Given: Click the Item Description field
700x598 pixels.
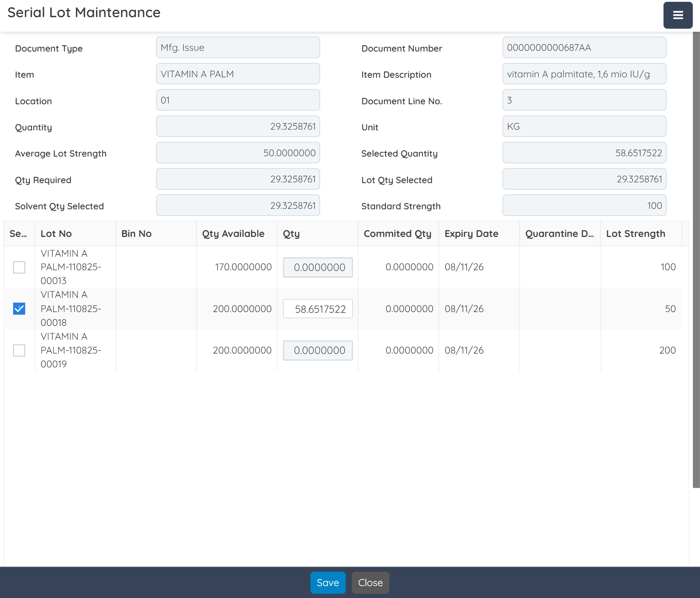Looking at the screenshot, I should 584,74.
